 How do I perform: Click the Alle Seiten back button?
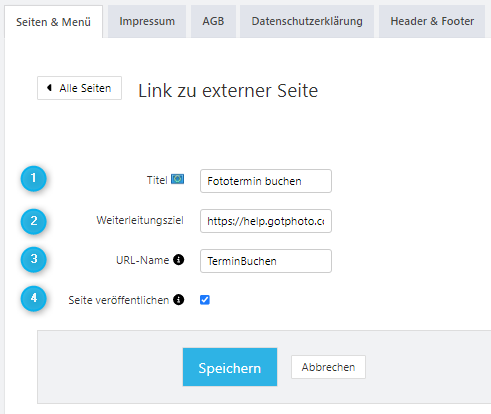[x=79, y=88]
